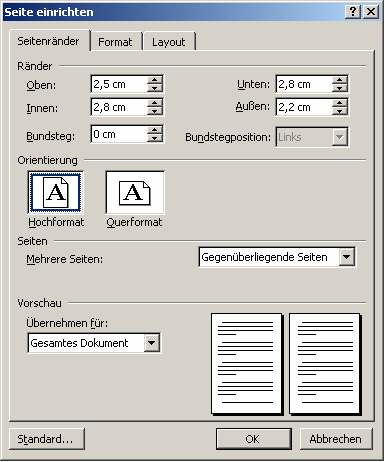
Task: Select the Querformat landscape orientation icon
Action: (135, 193)
